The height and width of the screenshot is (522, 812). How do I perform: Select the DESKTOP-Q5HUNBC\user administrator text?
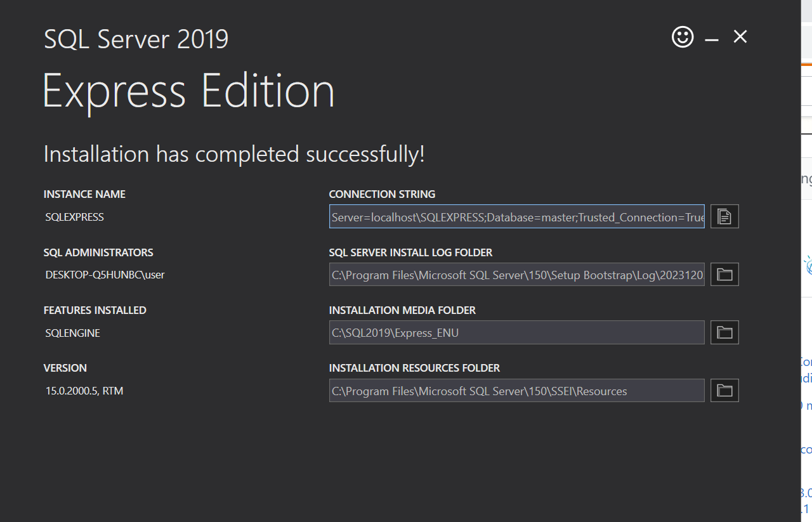pos(105,275)
